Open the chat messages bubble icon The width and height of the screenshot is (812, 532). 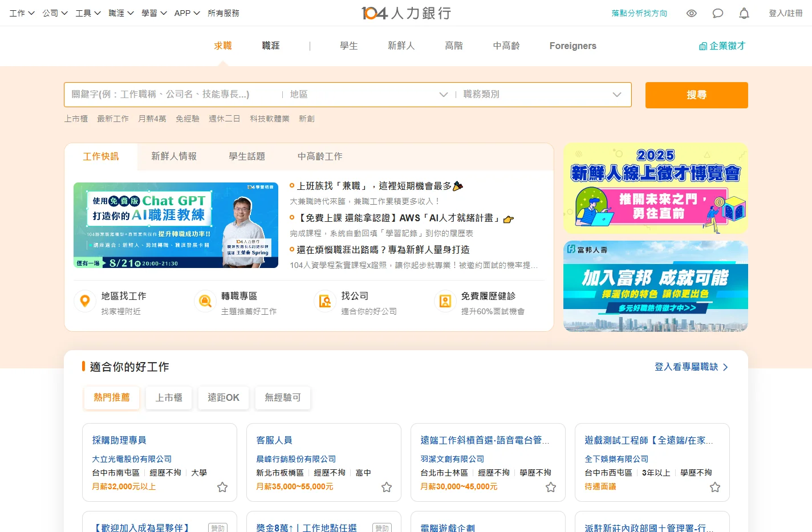(x=718, y=13)
